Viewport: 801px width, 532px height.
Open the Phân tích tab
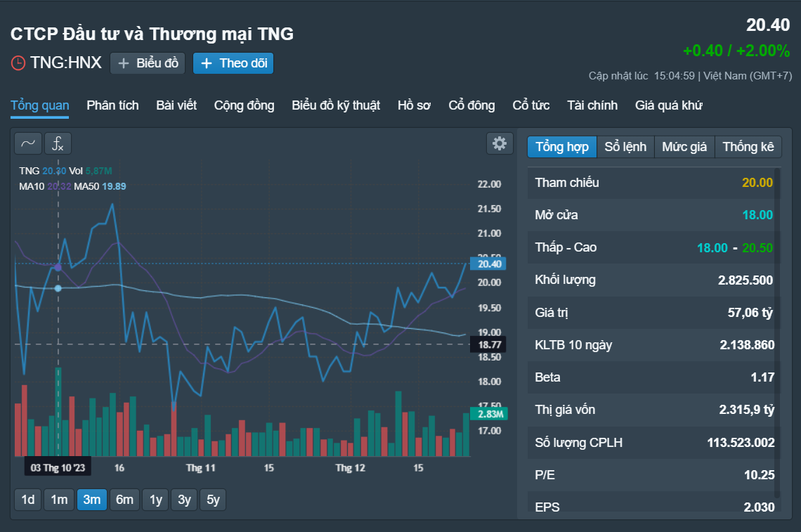coord(113,106)
